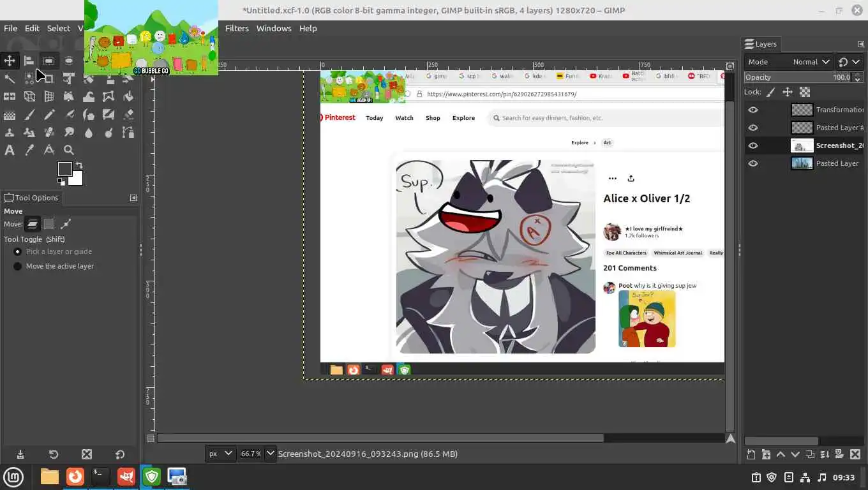Select the Zoom magnifier tool
Image resolution: width=868 pixels, height=490 pixels.
tap(69, 151)
